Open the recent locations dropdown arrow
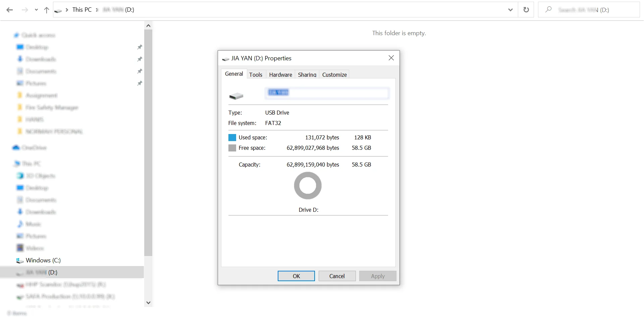The height and width of the screenshot is (318, 644). pos(36,10)
